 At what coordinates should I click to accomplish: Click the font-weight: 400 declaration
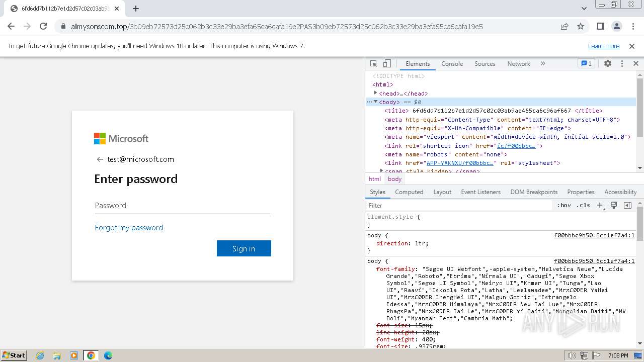coord(406,339)
